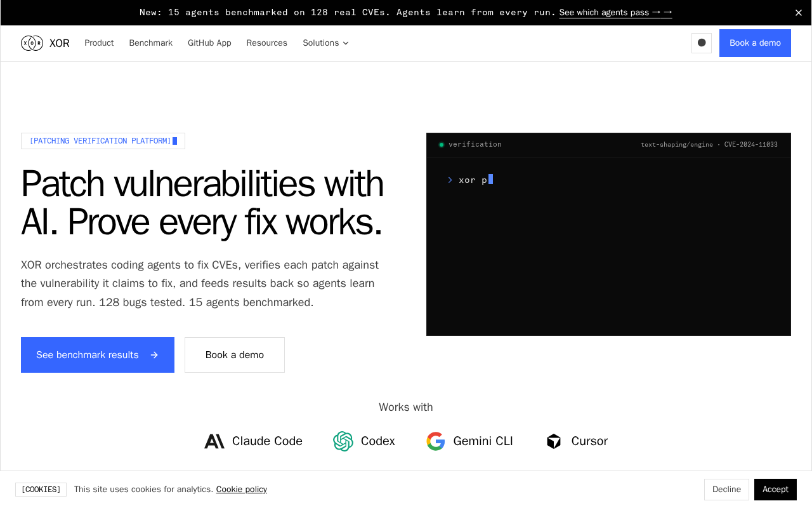Open the Product menu item
The image size is (812, 508).
pyautogui.click(x=99, y=43)
